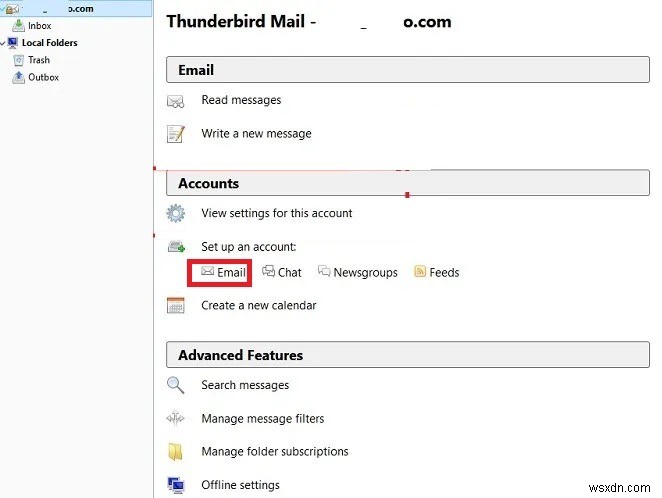Click the message filters arrows icon
662x498 pixels.
click(175, 418)
